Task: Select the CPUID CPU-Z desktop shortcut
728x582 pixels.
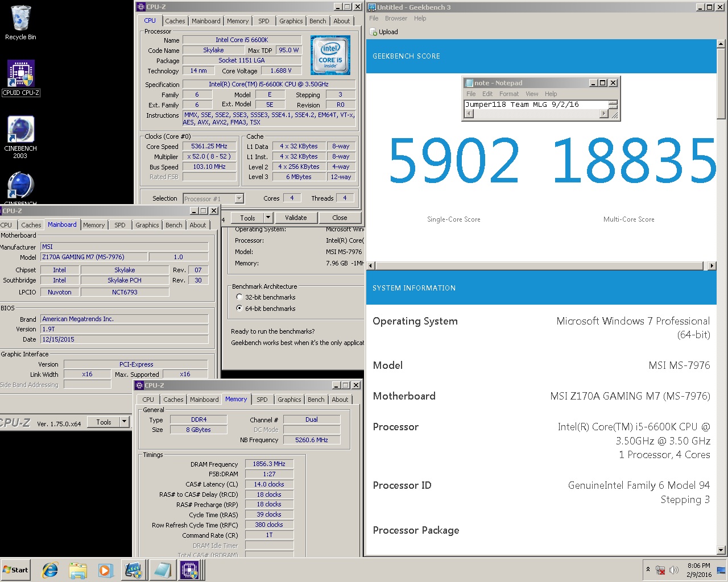Action: (21, 78)
